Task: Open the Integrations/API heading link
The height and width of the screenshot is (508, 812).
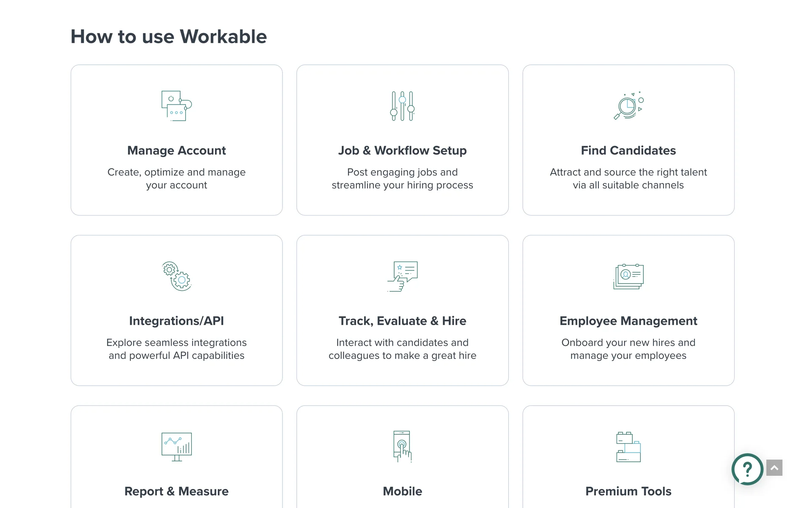Action: click(176, 321)
